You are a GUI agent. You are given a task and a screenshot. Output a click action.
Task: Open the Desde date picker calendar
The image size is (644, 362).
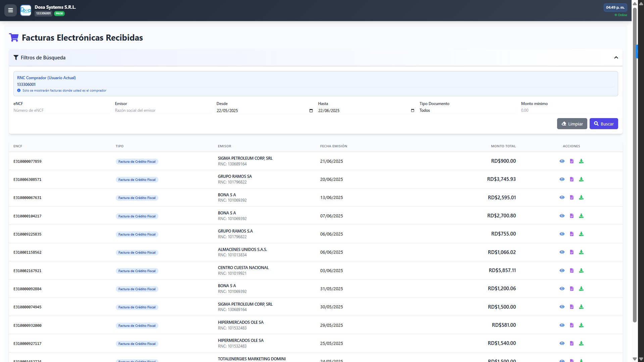pyautogui.click(x=311, y=111)
